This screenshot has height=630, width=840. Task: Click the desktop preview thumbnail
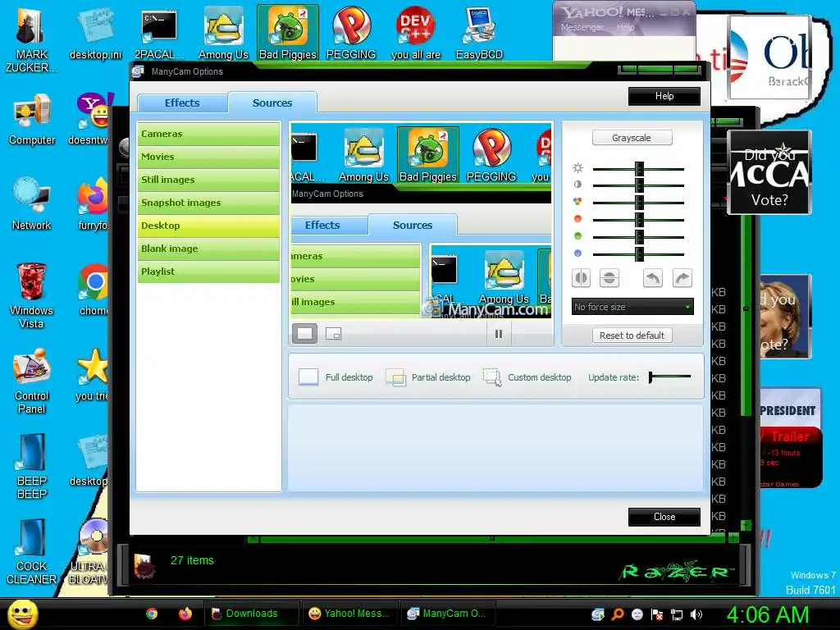click(x=421, y=221)
